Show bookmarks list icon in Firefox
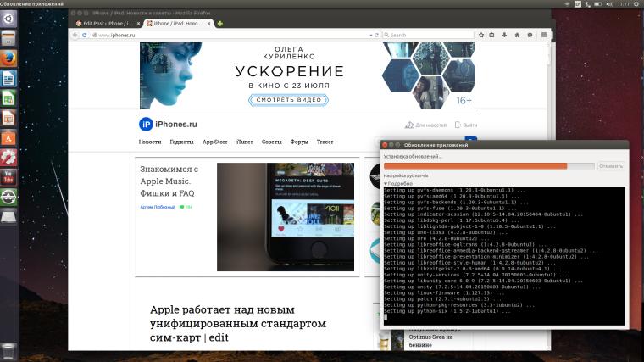Viewport: 644px width, 362px height. tap(492, 36)
